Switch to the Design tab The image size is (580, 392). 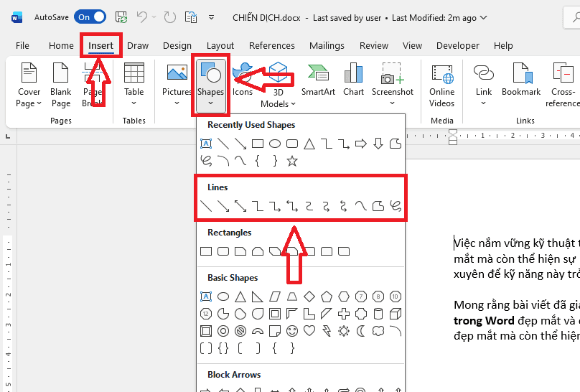click(x=177, y=46)
